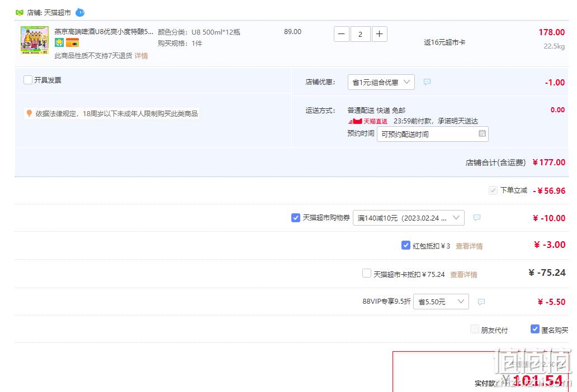Click the store name 天猫超市

coord(58,13)
